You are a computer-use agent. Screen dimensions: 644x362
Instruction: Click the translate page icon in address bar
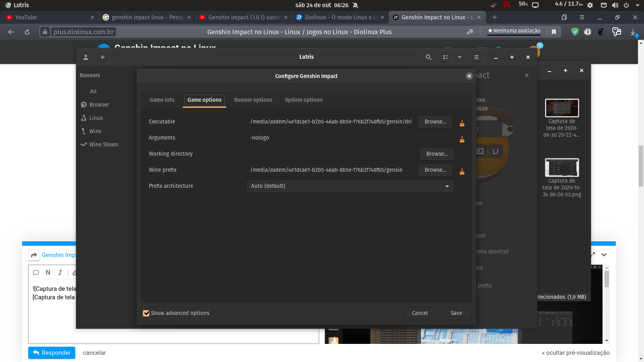(470, 32)
